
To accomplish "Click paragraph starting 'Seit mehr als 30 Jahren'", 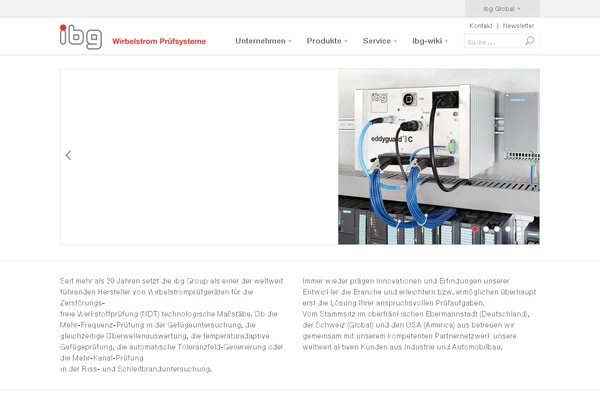I will pyautogui.click(x=172, y=325).
